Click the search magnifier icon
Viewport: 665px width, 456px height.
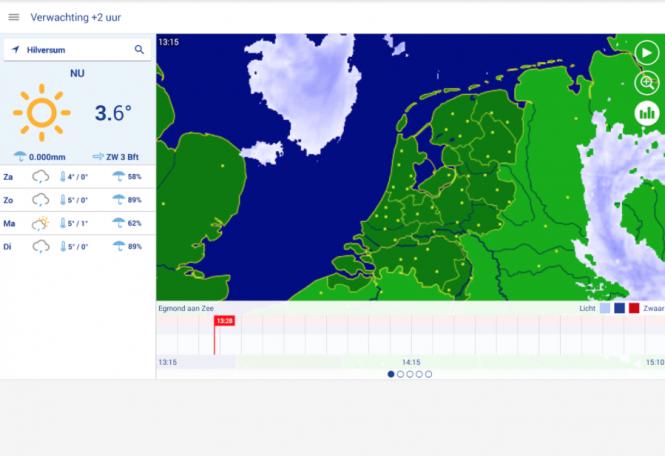click(139, 50)
